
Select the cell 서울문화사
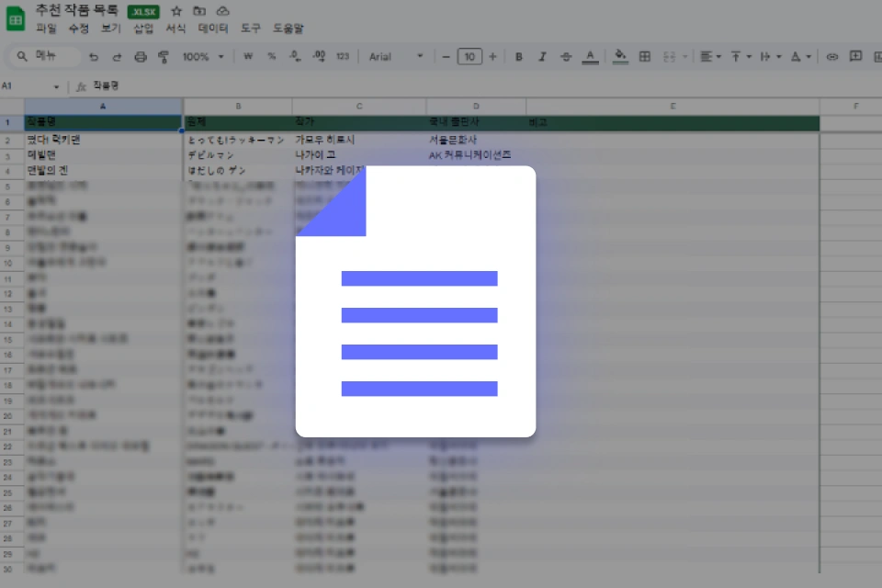[x=476, y=140]
